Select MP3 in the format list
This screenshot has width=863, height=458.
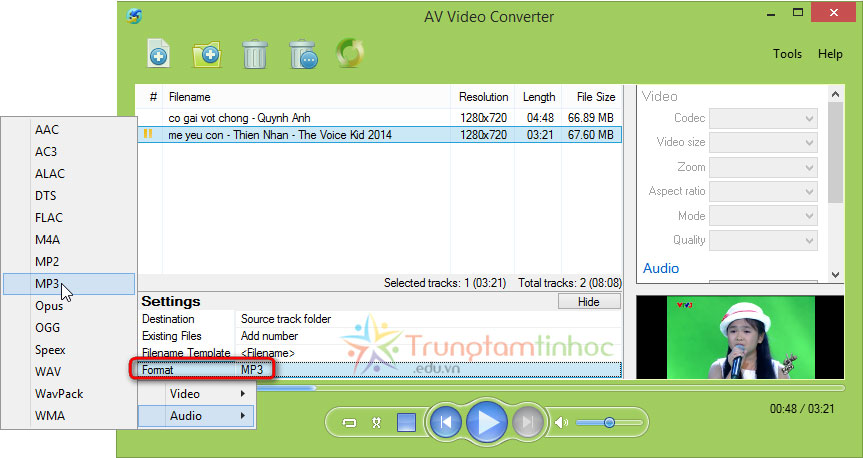coord(69,284)
